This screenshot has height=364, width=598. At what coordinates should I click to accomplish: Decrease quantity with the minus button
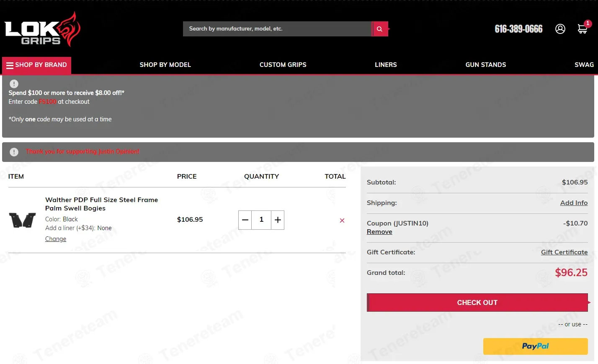click(x=245, y=220)
